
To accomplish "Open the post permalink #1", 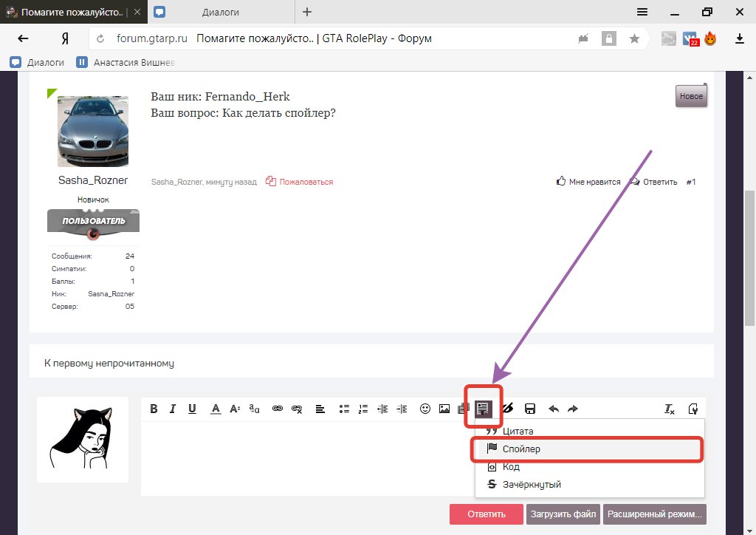I will pyautogui.click(x=691, y=182).
